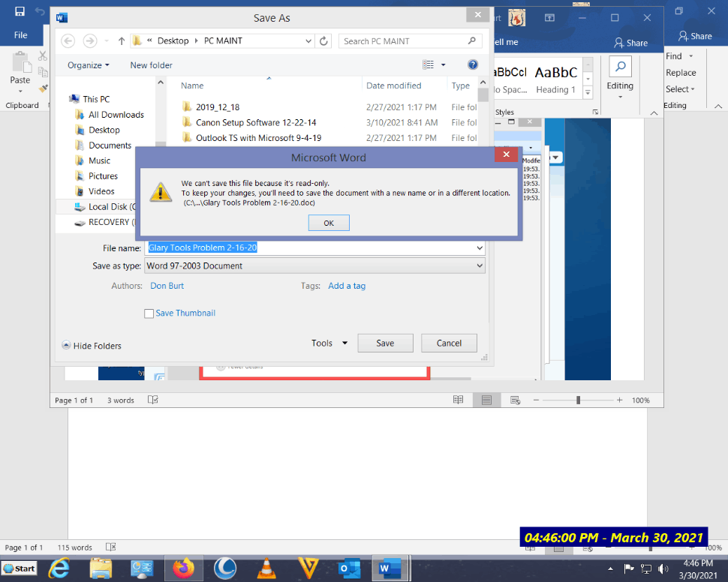Viewport: 728px width, 582px height.
Task: Open Firefox from the taskbar
Action: 183,568
